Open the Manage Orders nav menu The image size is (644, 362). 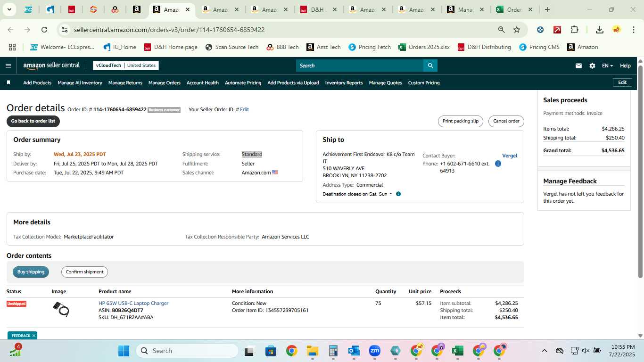(x=164, y=82)
